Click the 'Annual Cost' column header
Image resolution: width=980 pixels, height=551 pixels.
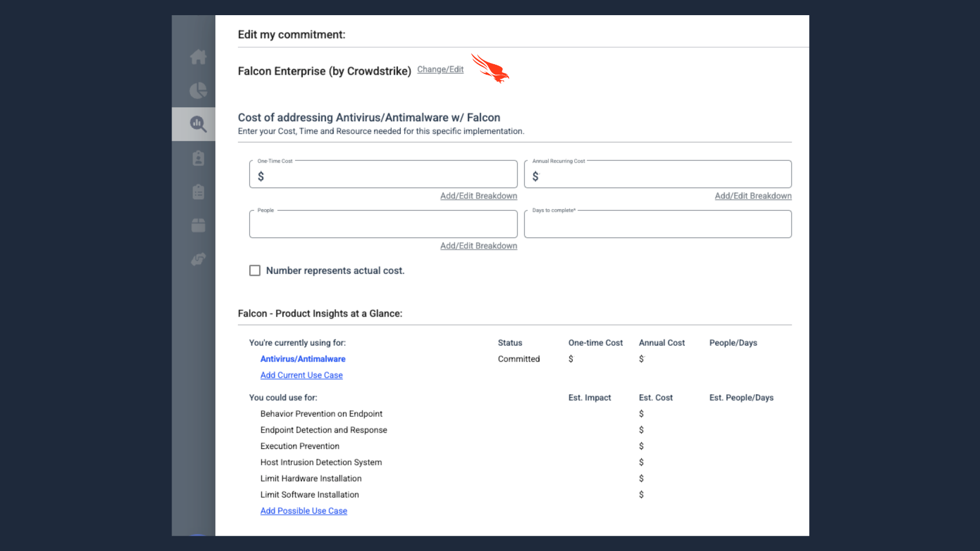click(661, 343)
